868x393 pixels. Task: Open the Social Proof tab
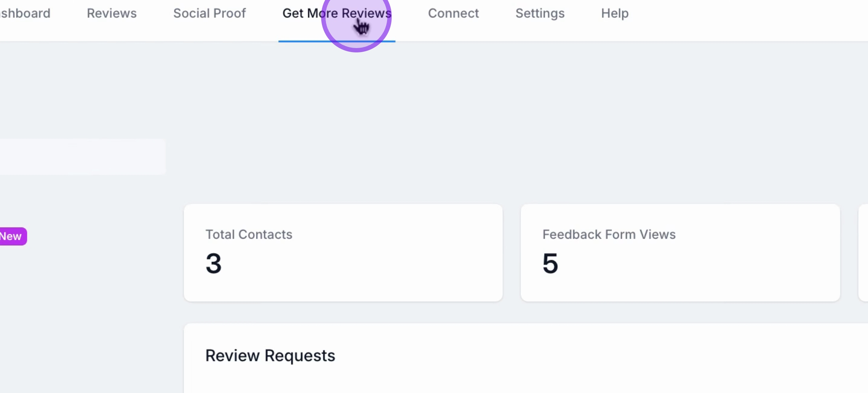point(210,13)
